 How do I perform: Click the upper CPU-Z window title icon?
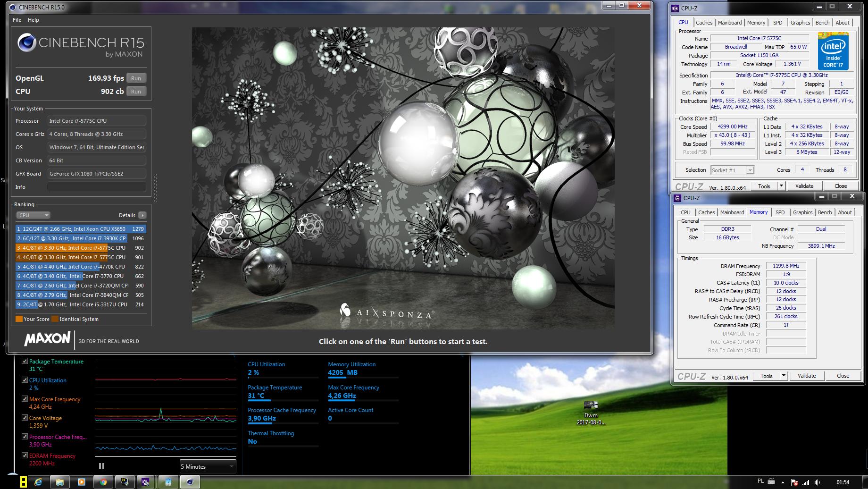[x=676, y=8]
